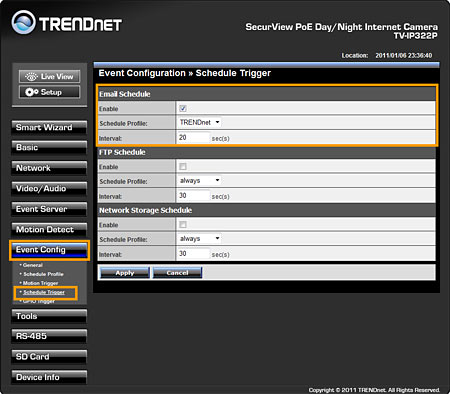Open the Schedule Trigger submenu link
450x394 pixels.
coord(44,292)
